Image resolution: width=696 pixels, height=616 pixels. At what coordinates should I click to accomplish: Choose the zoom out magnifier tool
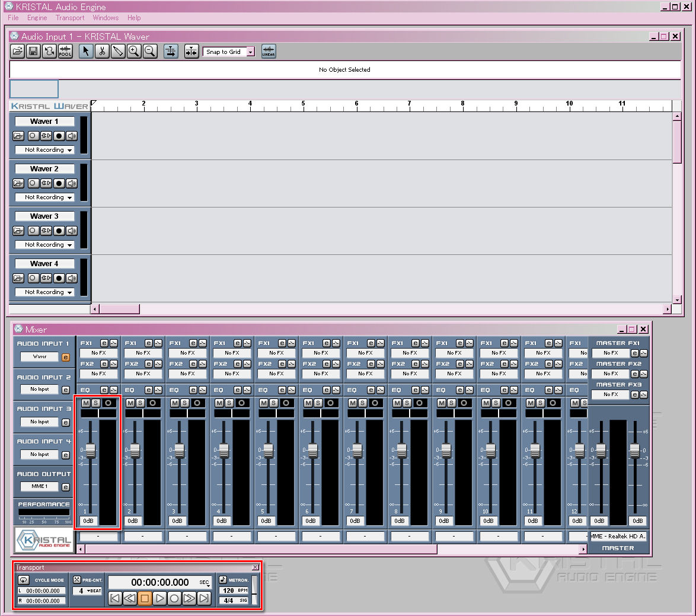point(150,52)
